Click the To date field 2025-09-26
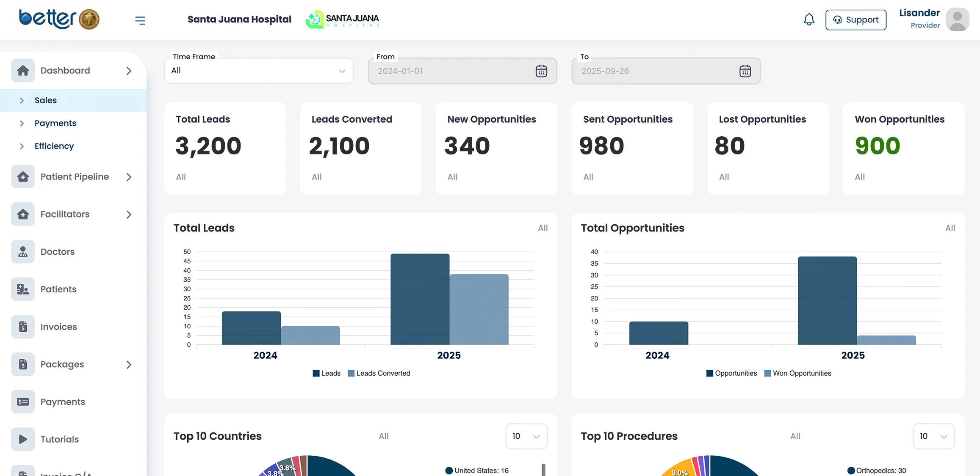This screenshot has width=980, height=476. coord(666,71)
